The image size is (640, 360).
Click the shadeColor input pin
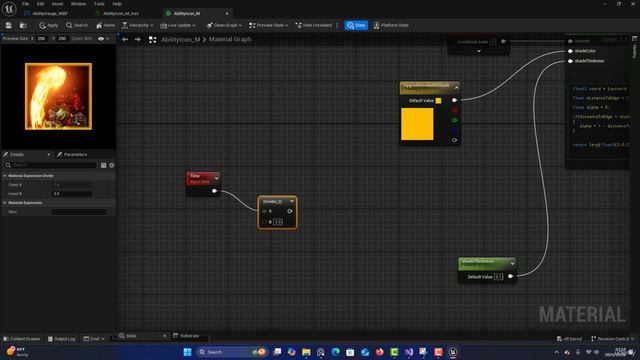tap(570, 51)
